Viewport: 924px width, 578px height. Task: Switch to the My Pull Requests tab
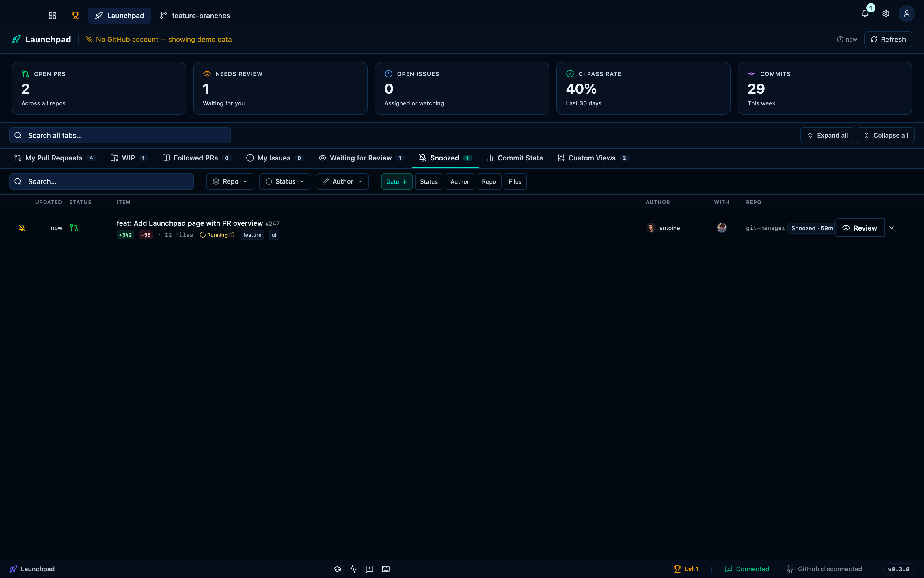coord(55,158)
